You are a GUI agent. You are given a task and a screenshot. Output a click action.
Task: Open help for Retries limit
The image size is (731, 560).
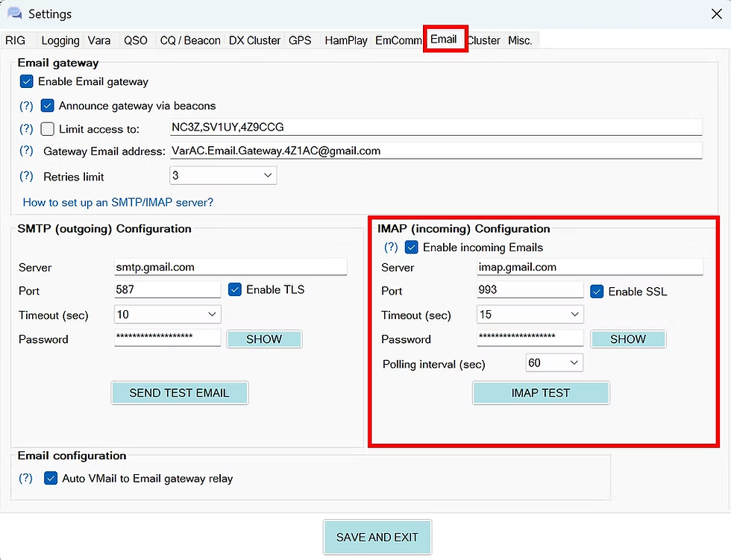(26, 176)
